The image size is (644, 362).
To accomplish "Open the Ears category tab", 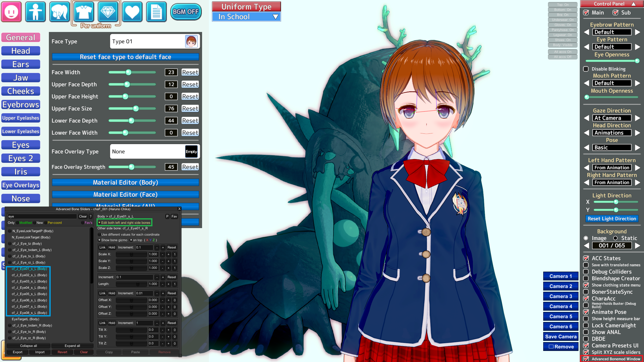I will (x=21, y=64).
